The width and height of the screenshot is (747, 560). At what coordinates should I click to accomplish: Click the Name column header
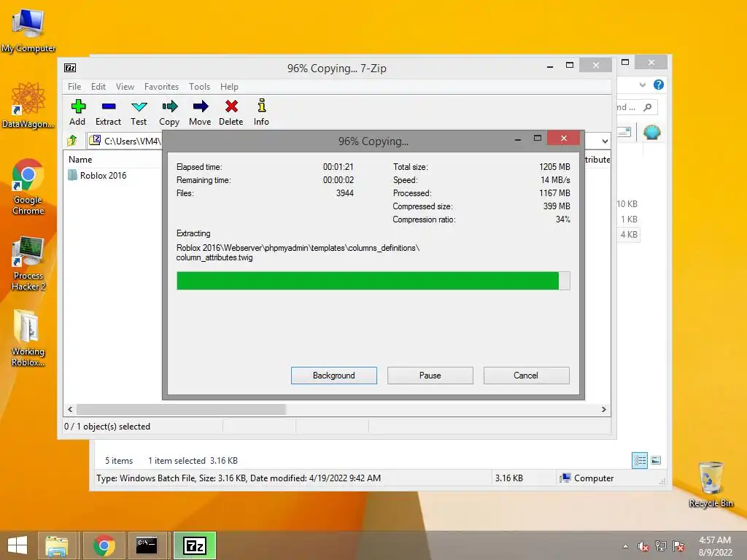pyautogui.click(x=80, y=160)
